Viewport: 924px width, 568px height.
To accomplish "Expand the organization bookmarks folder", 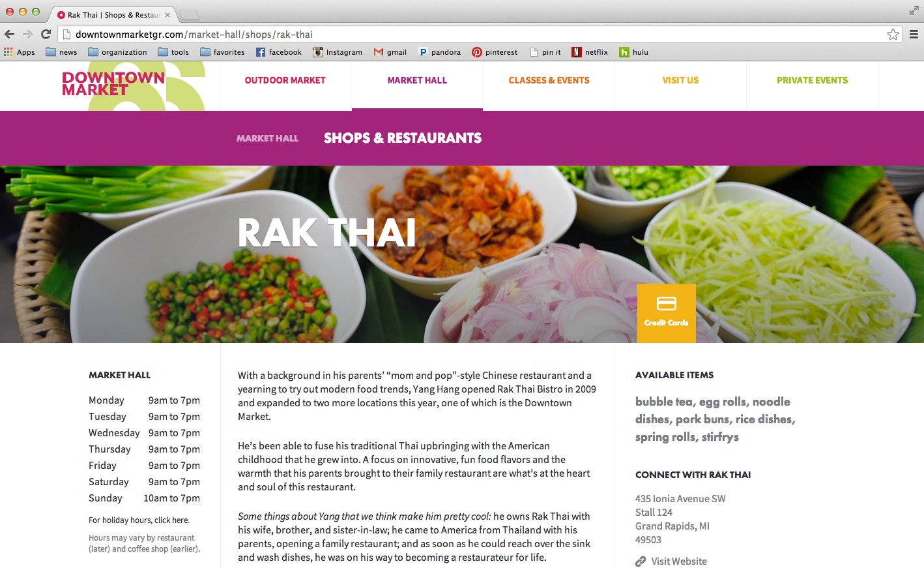I will tap(117, 52).
